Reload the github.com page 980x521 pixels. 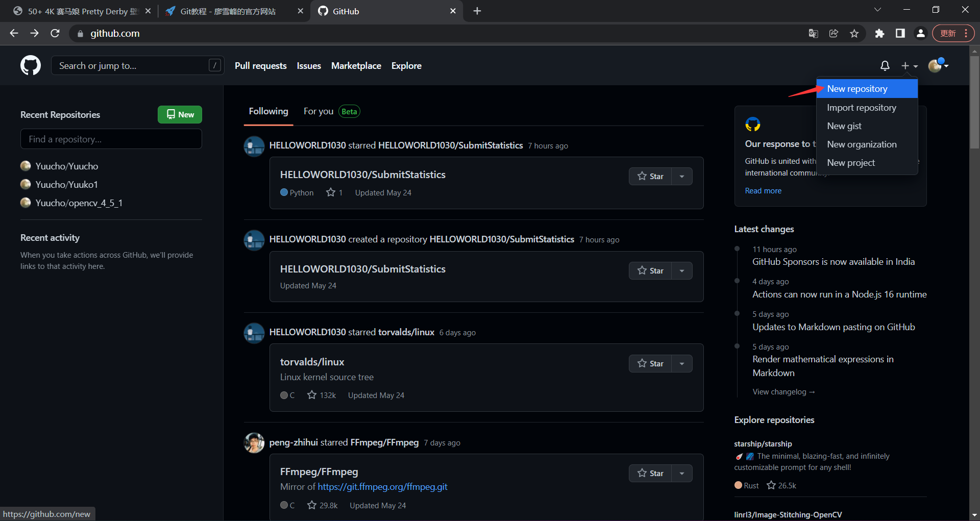point(55,33)
